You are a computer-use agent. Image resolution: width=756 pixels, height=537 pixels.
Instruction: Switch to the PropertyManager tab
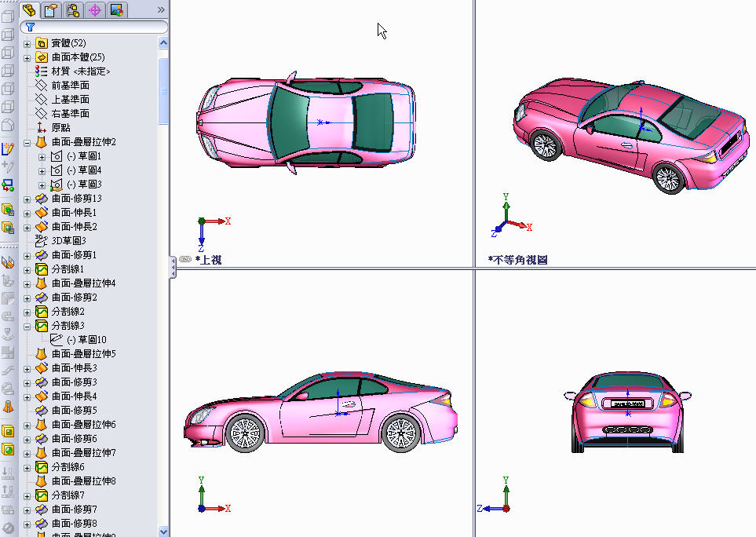pyautogui.click(x=51, y=10)
